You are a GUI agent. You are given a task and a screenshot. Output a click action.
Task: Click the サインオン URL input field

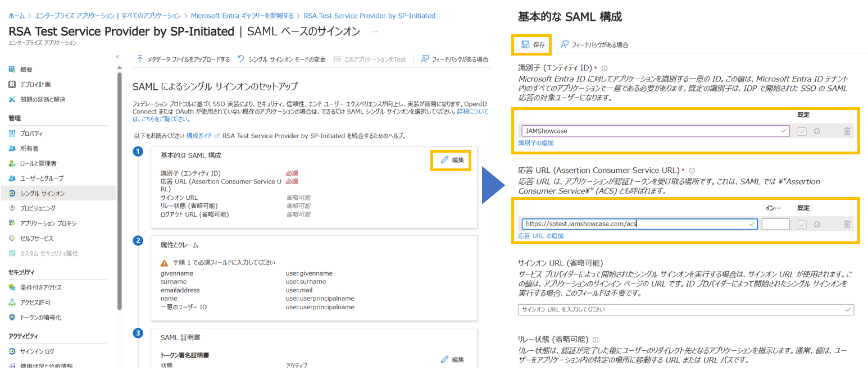tap(685, 309)
